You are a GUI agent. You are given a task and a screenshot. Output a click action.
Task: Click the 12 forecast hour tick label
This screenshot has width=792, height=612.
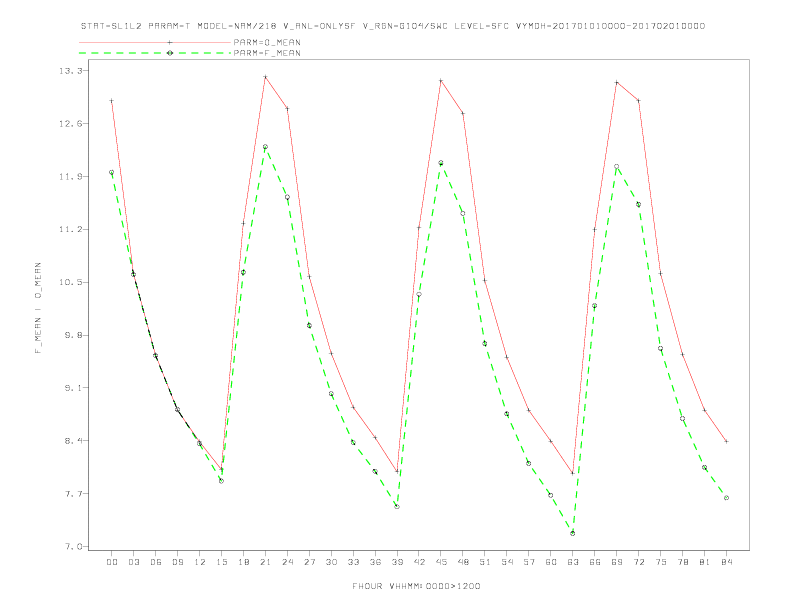200,562
